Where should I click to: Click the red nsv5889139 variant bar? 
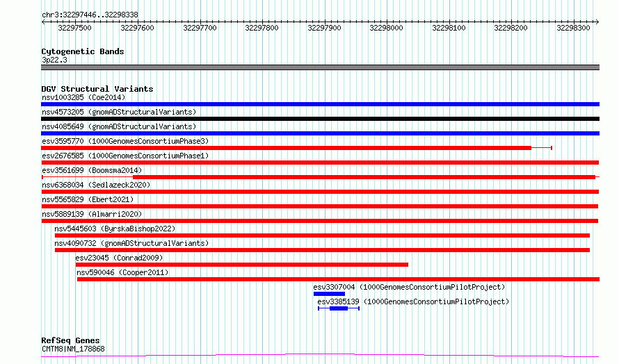coord(320,221)
